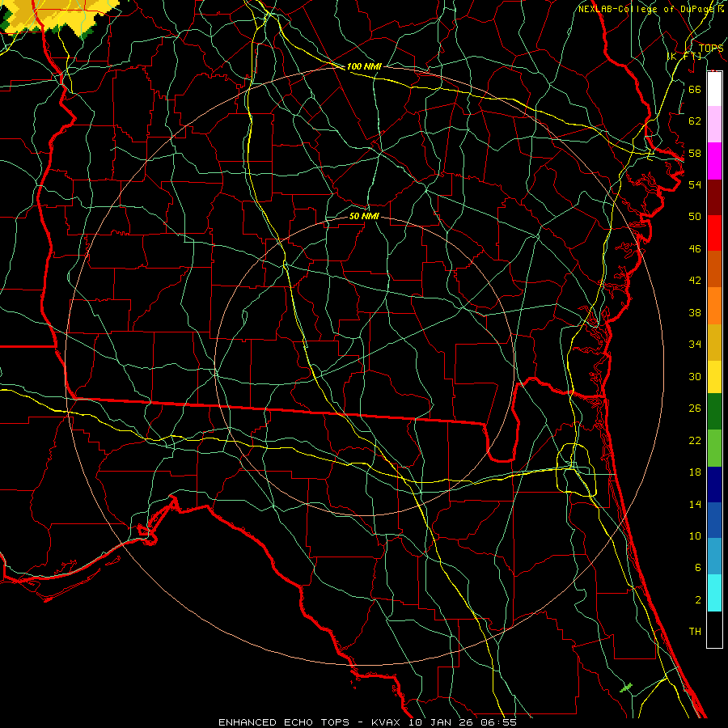Click the light blue 6 kft legend swatch
728x728 pixels.
point(714,557)
